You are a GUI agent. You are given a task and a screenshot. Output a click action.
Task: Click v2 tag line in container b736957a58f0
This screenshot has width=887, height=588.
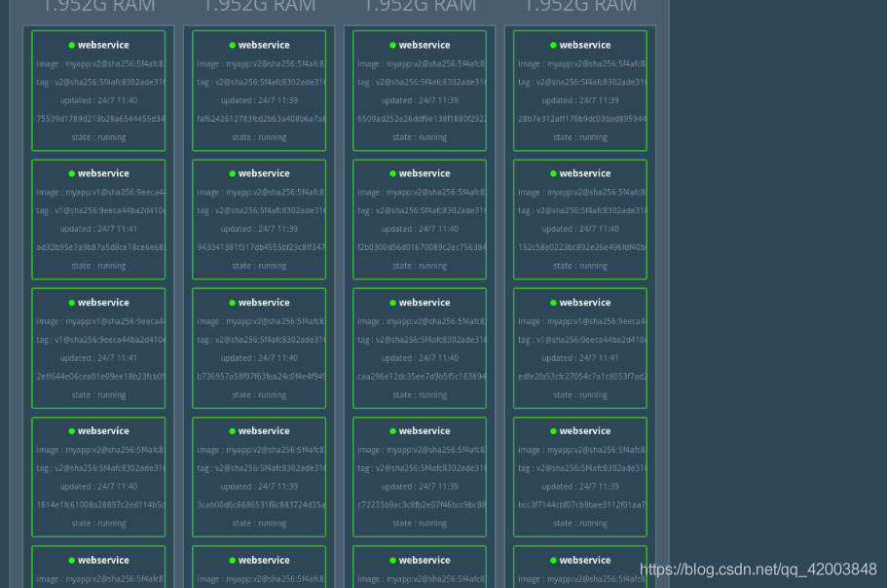point(261,340)
